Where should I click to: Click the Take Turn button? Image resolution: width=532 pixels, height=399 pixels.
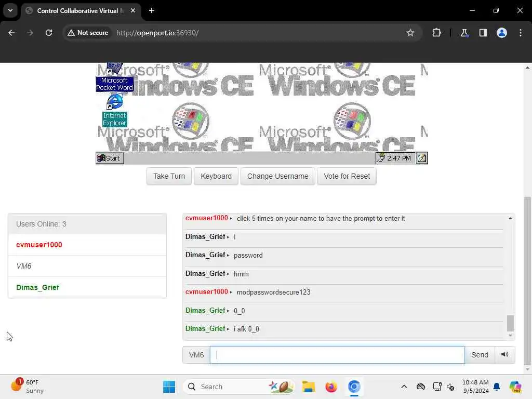point(169,176)
